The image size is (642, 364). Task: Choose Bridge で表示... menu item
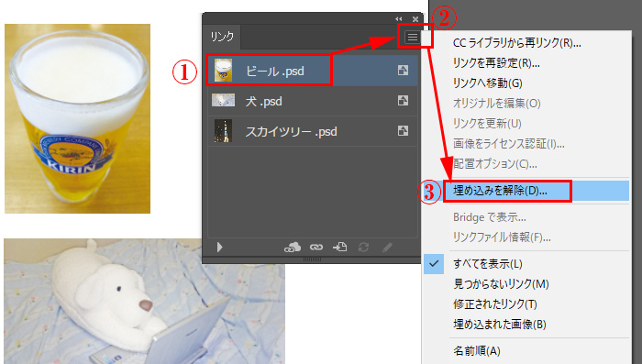tap(490, 217)
